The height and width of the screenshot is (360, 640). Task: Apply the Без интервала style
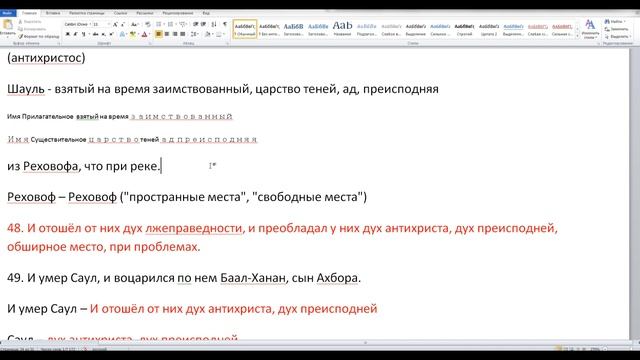coord(269,29)
